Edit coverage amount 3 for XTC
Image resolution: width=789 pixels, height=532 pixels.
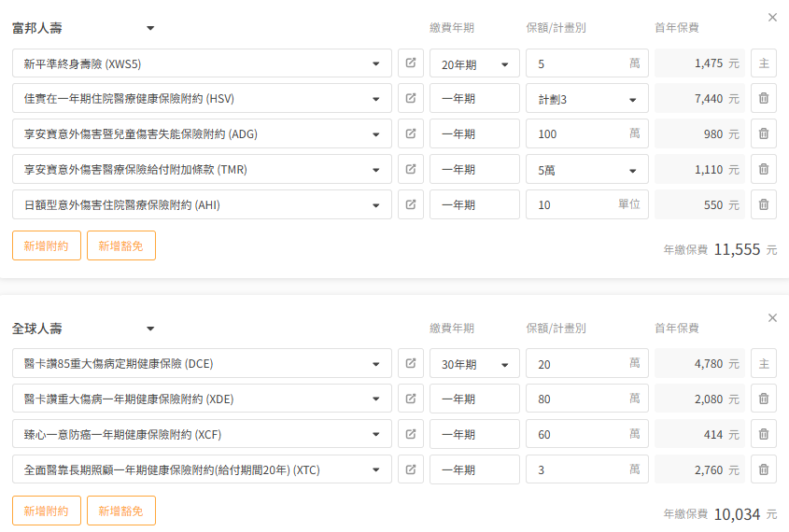coord(587,469)
